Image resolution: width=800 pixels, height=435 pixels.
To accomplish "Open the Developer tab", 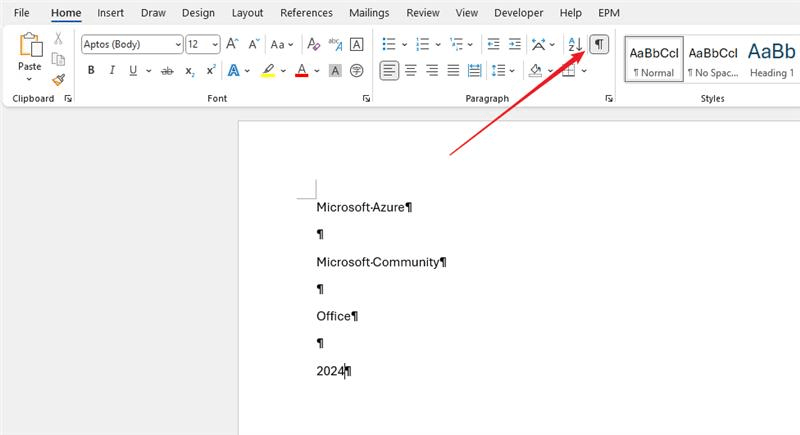I will [x=518, y=13].
